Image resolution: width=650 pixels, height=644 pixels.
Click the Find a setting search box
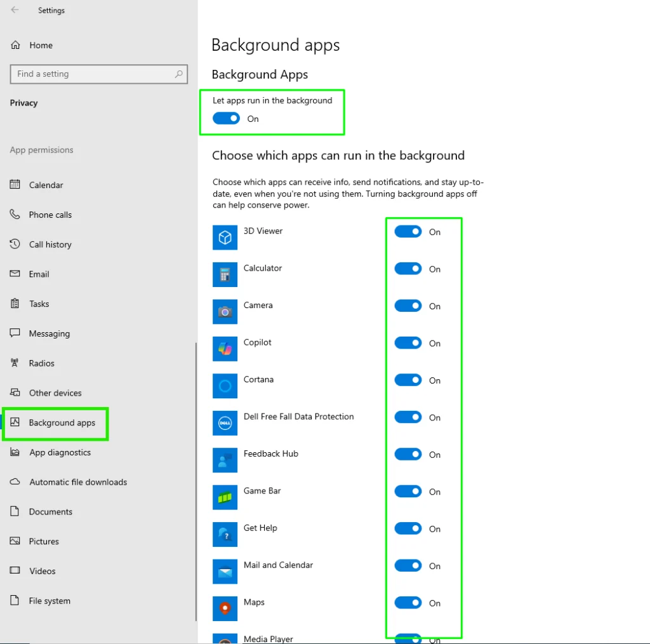pos(98,74)
